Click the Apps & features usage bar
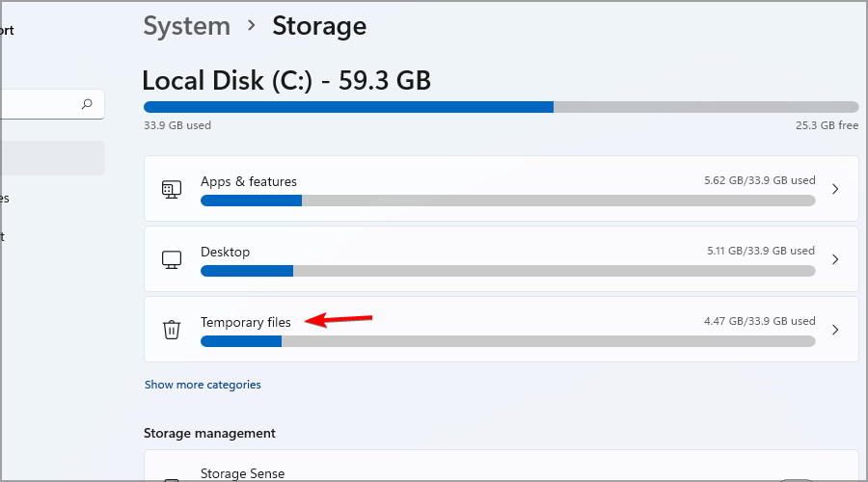Viewport: 868px width, 482px height. tap(507, 201)
